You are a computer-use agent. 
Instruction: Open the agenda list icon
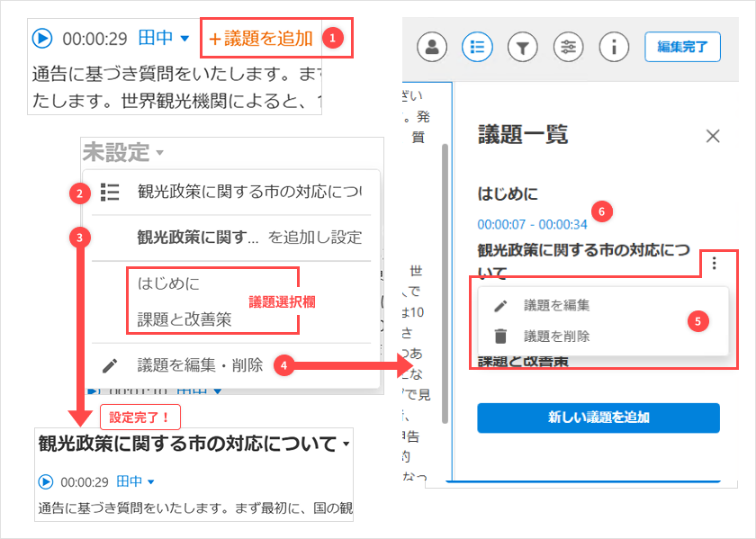point(477,47)
